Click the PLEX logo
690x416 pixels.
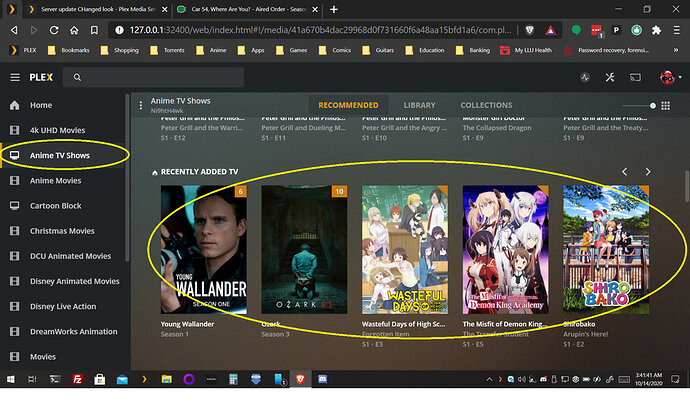(x=41, y=77)
